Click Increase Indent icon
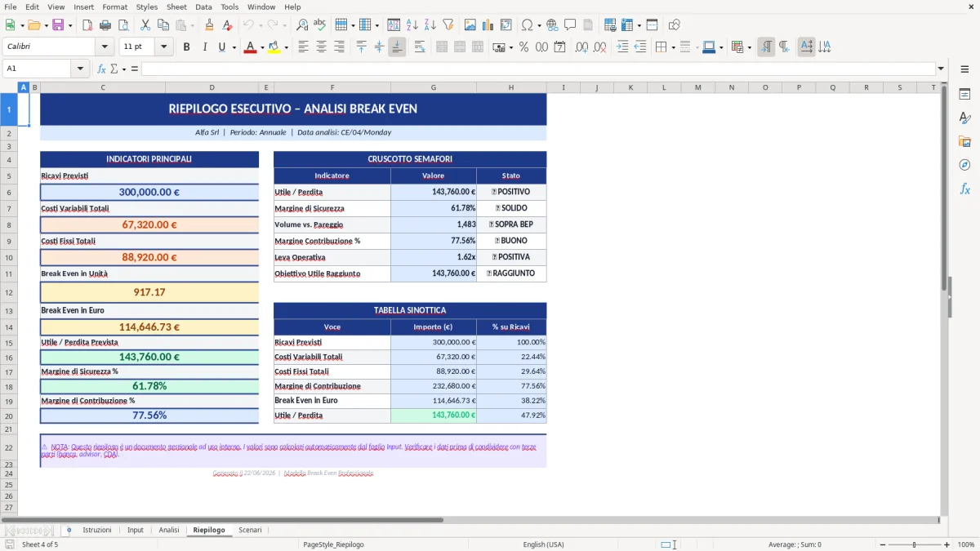This screenshot has width=980, height=551. pyautogui.click(x=622, y=47)
